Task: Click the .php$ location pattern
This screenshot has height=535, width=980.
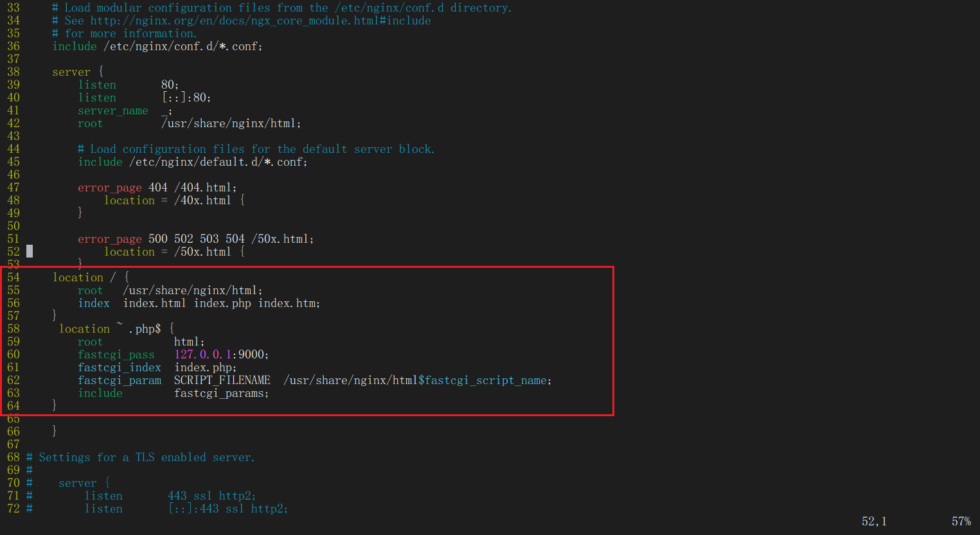Action: point(145,329)
